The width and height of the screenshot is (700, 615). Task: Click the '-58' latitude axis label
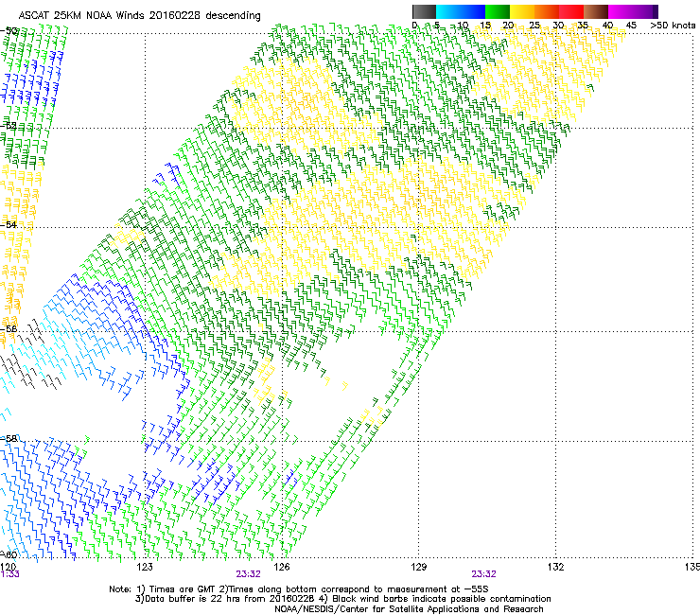pos(9,438)
